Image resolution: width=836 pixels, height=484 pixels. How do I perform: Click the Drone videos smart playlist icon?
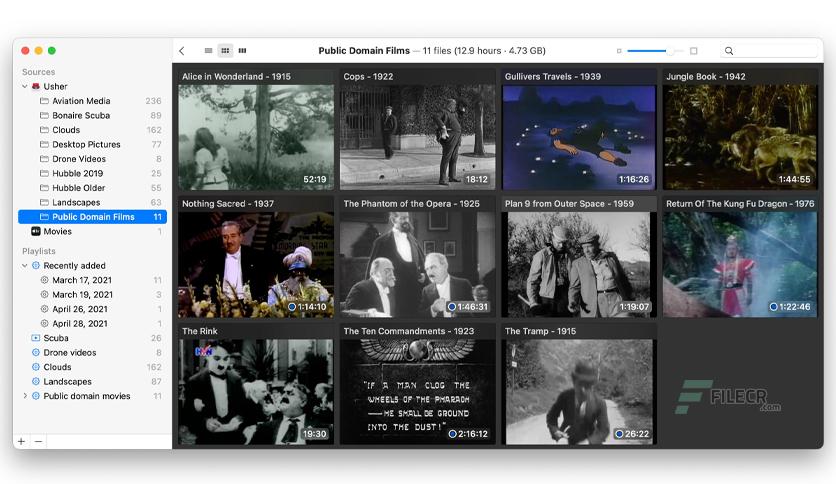[36, 352]
